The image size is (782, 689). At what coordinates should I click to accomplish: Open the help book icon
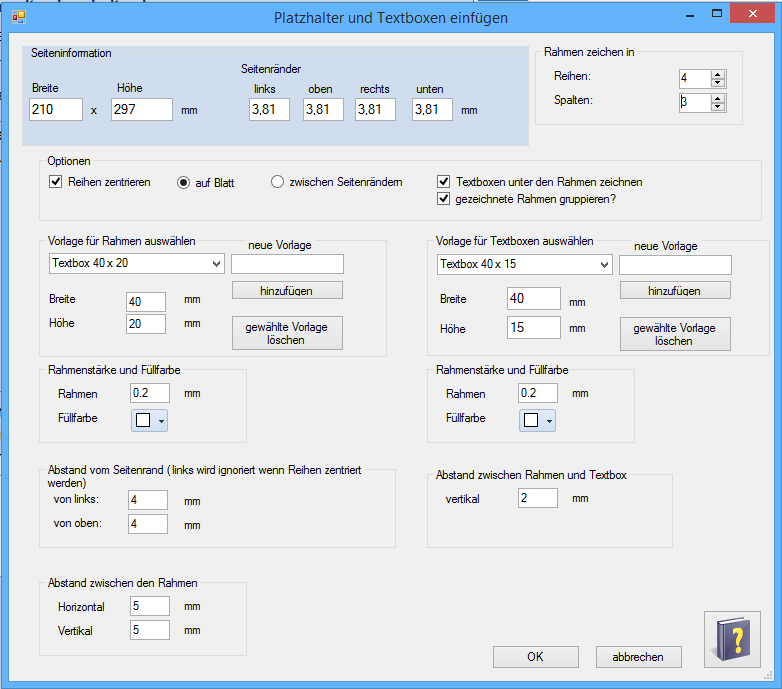point(732,639)
